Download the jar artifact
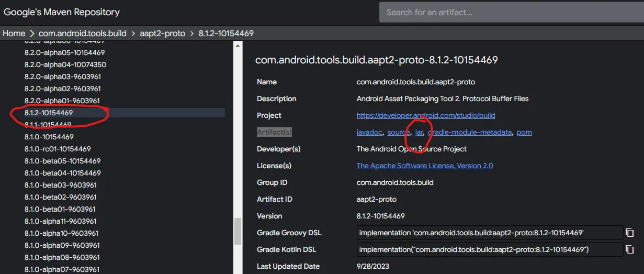 coord(419,132)
